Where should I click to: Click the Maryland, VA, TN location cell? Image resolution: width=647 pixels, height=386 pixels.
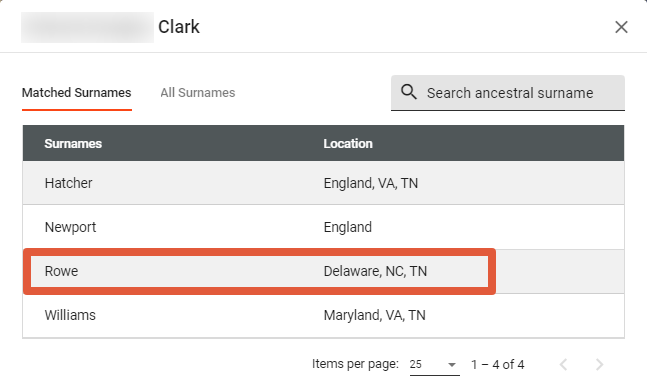point(374,315)
